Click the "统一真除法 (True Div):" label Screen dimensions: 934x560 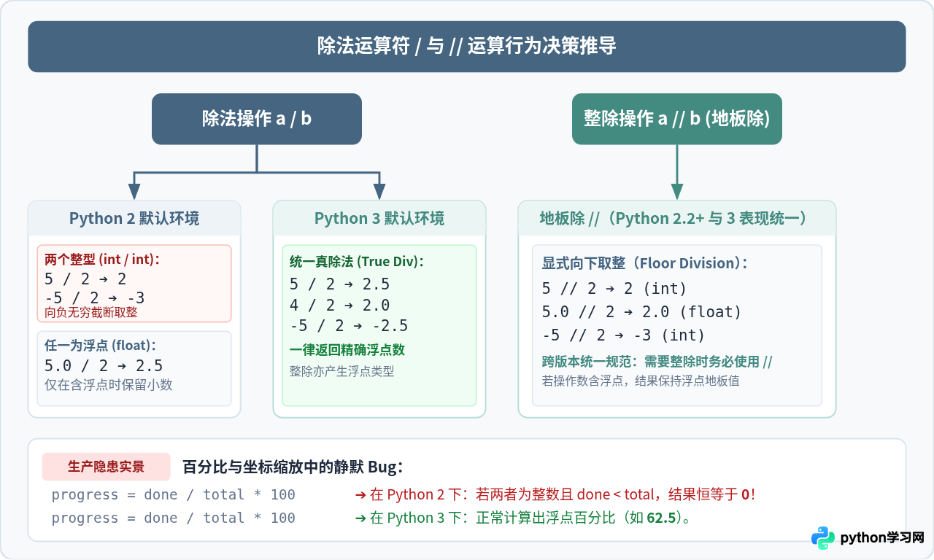click(x=357, y=262)
